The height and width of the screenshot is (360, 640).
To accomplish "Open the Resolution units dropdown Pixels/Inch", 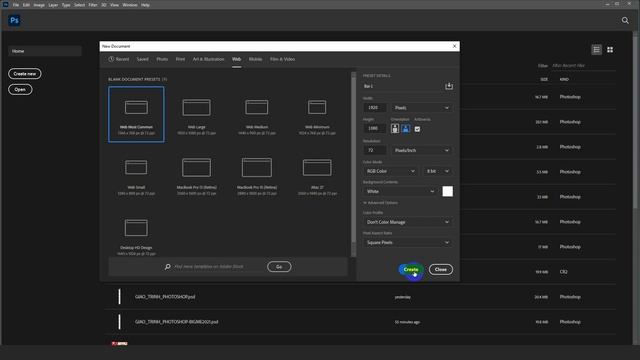I will (x=422, y=150).
